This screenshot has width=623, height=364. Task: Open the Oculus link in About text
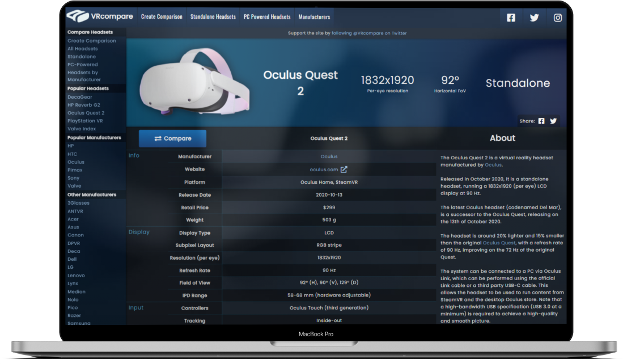click(x=493, y=165)
